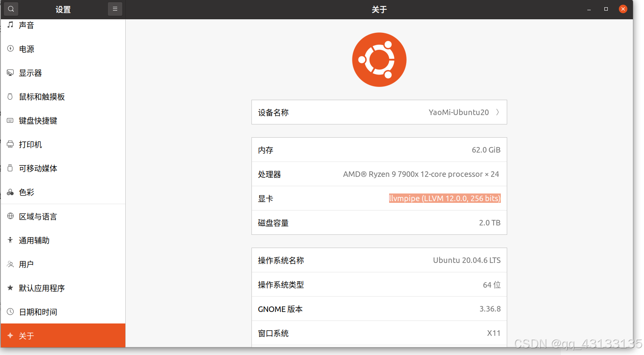Click the Ubuntu logo

(x=379, y=60)
